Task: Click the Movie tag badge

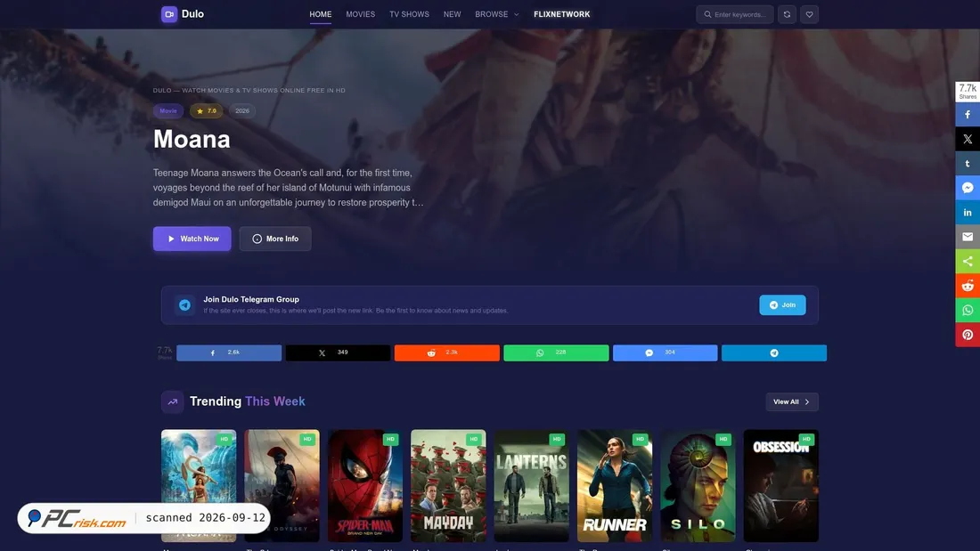Action: [x=168, y=111]
